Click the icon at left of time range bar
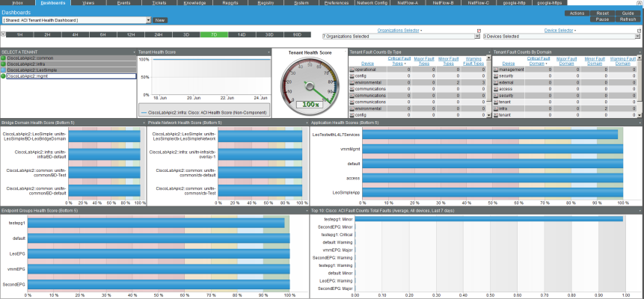 click(x=4, y=34)
